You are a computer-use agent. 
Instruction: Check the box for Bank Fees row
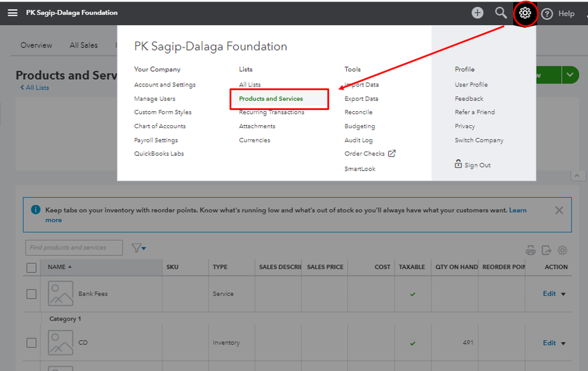pyautogui.click(x=32, y=294)
